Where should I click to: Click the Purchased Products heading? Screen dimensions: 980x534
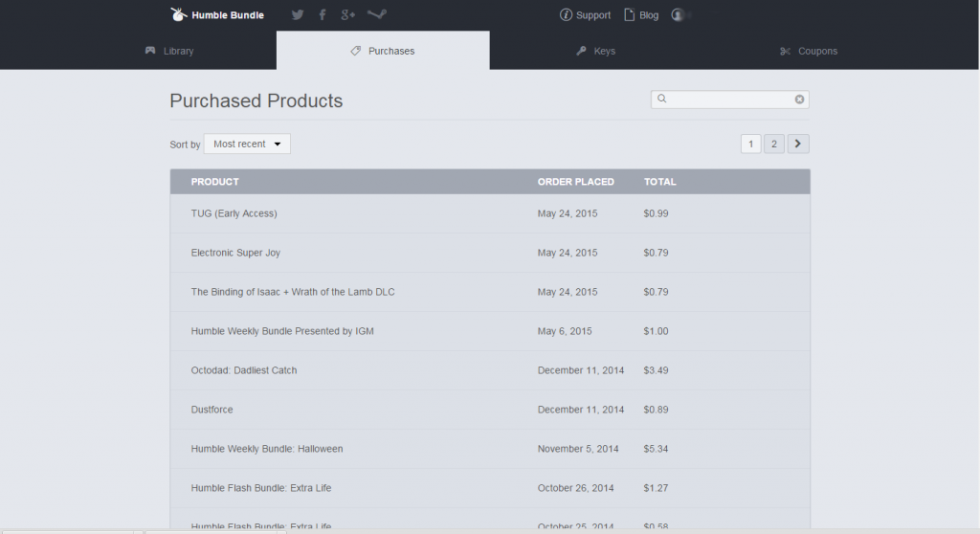point(256,100)
